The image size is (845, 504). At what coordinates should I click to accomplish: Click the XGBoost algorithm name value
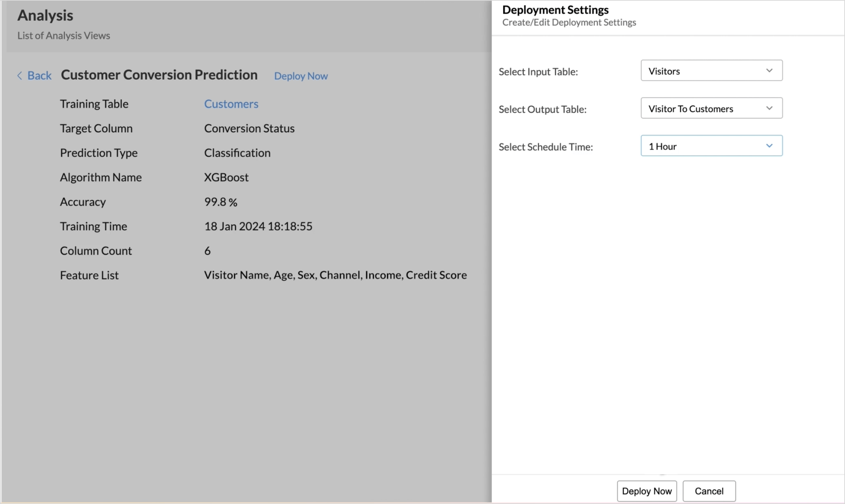[226, 177]
